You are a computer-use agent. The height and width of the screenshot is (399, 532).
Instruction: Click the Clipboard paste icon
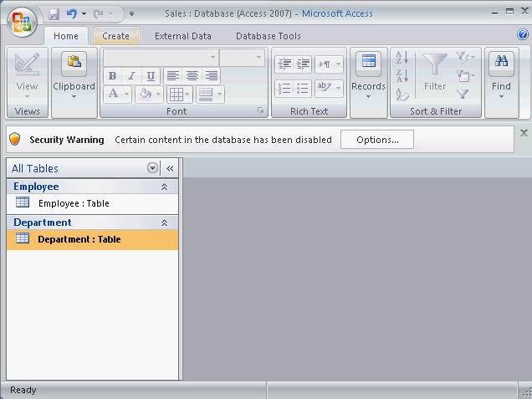point(74,64)
